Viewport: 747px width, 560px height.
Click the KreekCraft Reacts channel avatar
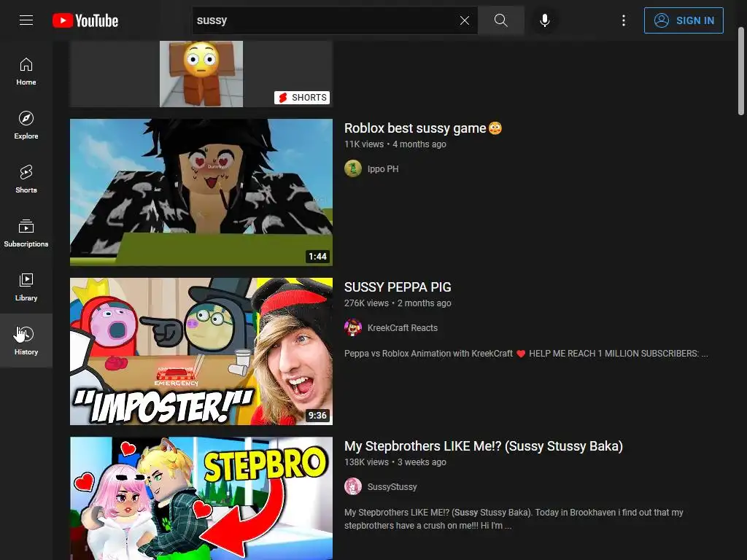point(353,327)
